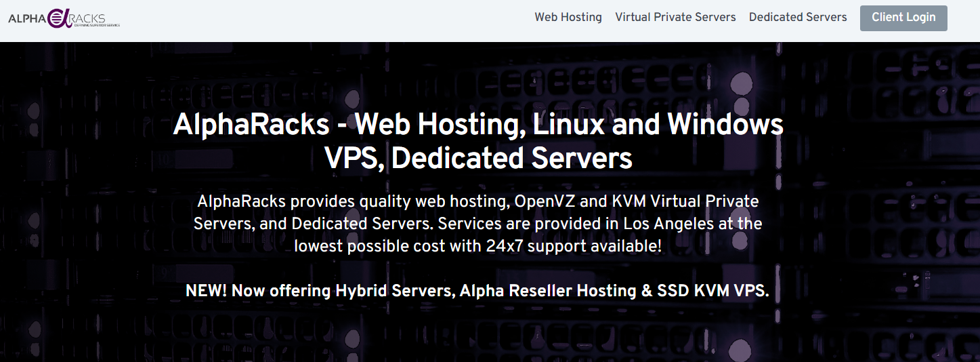
Task: Click the 'NEW! Now offering Hybrid Servers' line
Action: pyautogui.click(x=477, y=291)
